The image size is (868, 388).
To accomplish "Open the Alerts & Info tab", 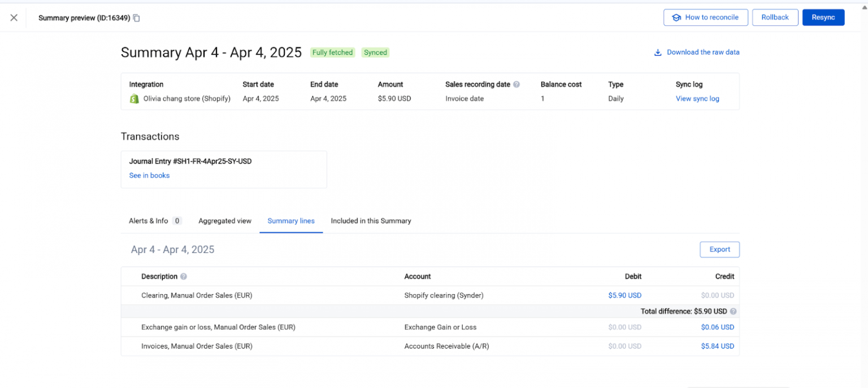I will click(x=150, y=221).
